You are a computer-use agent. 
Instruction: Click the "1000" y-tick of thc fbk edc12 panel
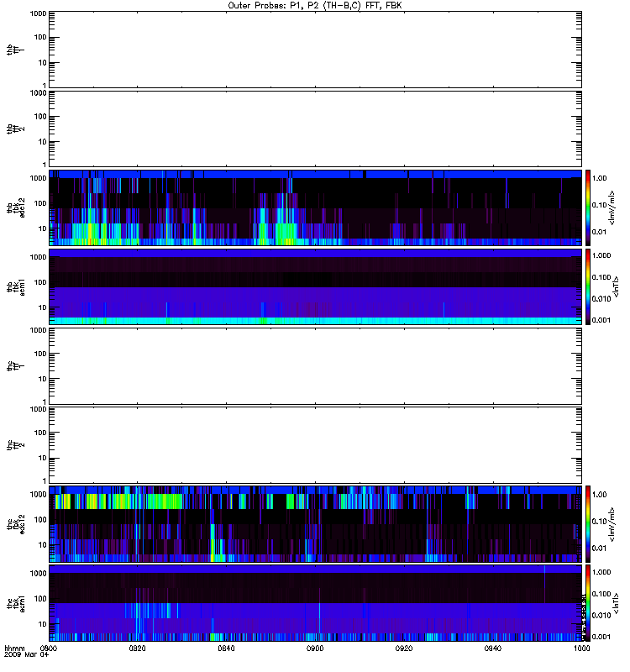(x=39, y=495)
